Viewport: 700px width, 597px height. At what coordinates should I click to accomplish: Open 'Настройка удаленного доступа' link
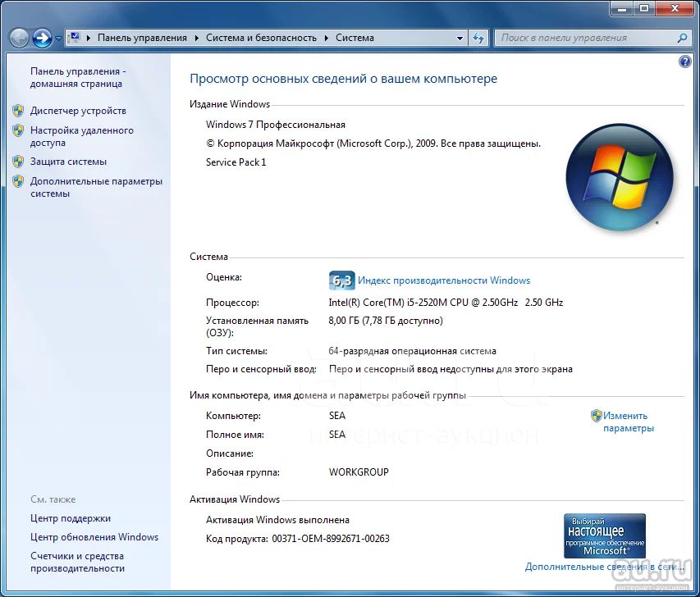click(x=81, y=136)
